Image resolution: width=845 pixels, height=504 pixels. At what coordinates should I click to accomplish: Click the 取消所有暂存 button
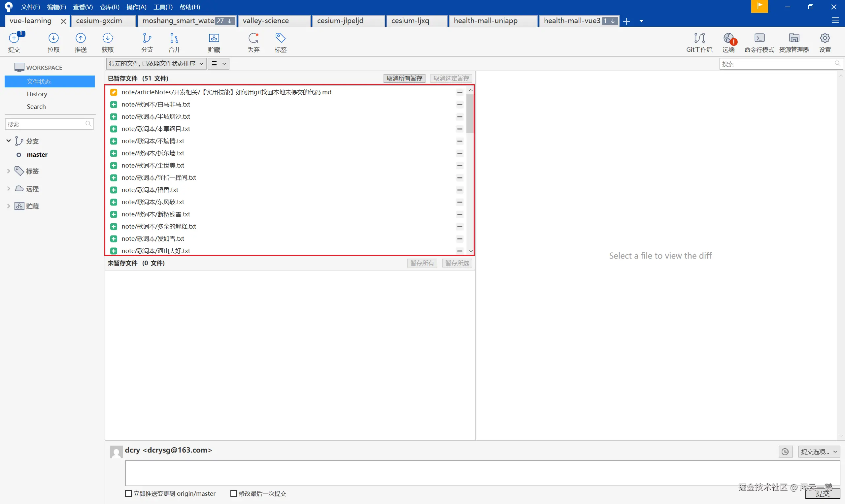(x=404, y=79)
